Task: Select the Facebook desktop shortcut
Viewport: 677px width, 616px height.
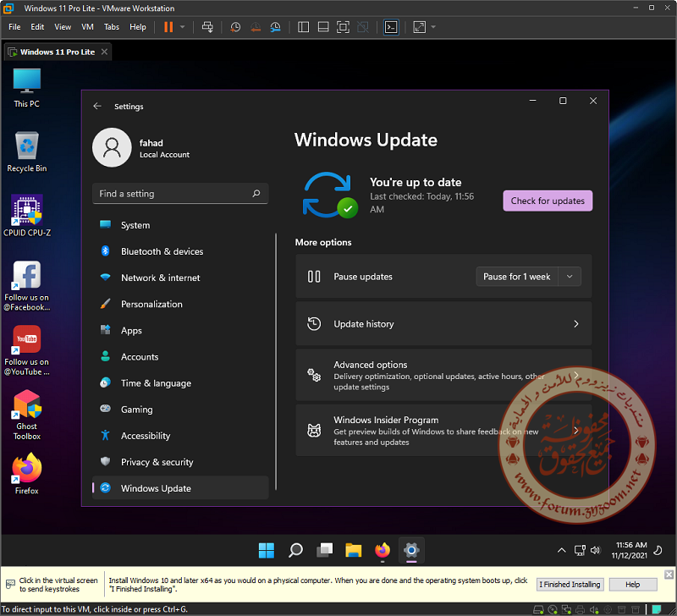Action: point(27,286)
